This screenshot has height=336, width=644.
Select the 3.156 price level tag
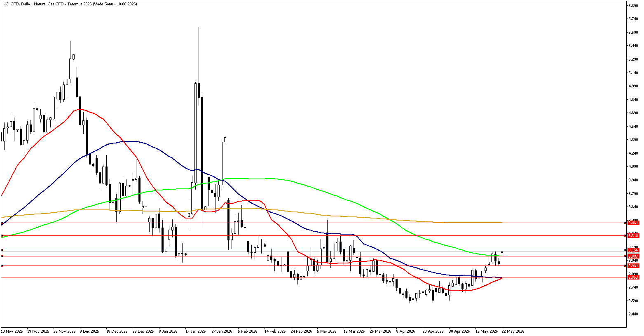click(633, 250)
